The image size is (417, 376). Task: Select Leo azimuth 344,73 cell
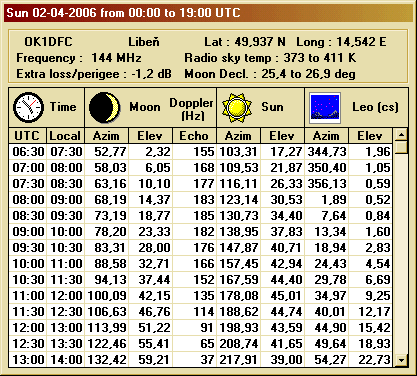click(326, 152)
